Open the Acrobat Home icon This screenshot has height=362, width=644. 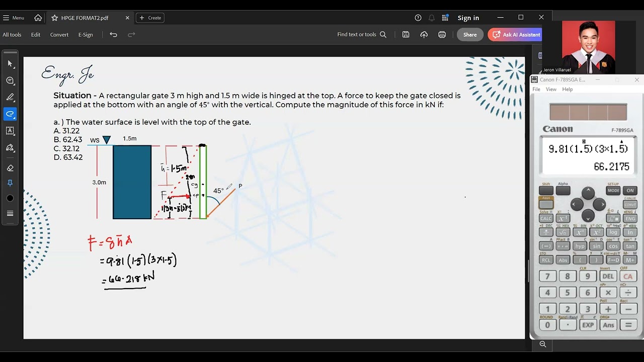38,18
